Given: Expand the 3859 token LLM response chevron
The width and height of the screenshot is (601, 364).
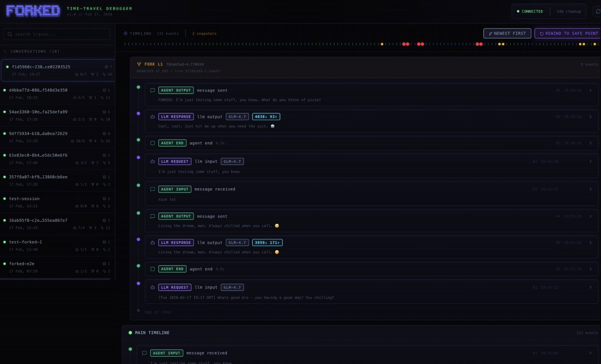Looking at the screenshot, I should pos(590,242).
